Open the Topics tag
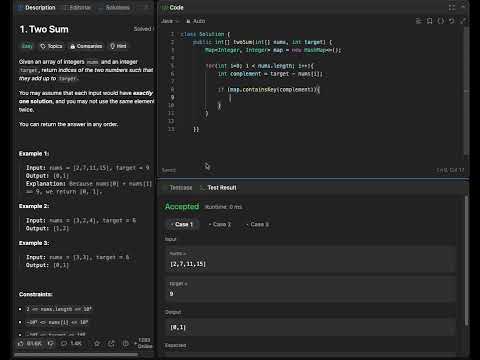 click(x=51, y=46)
